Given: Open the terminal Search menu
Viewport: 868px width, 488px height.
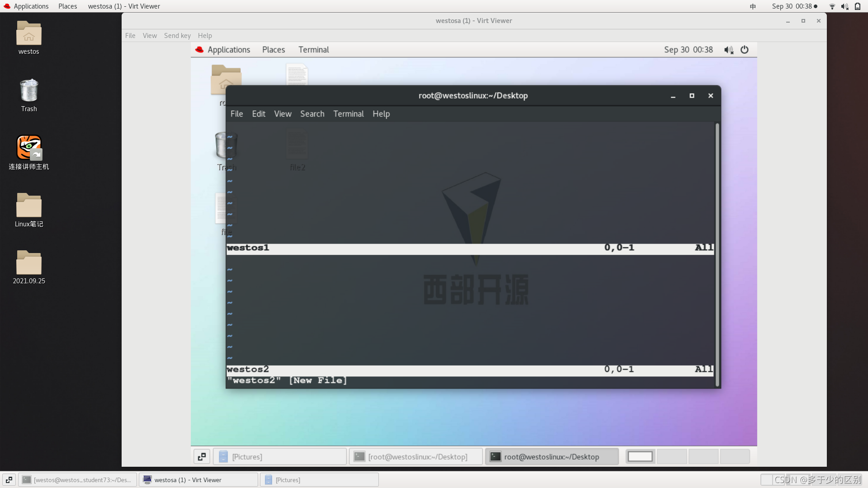Looking at the screenshot, I should [x=312, y=114].
